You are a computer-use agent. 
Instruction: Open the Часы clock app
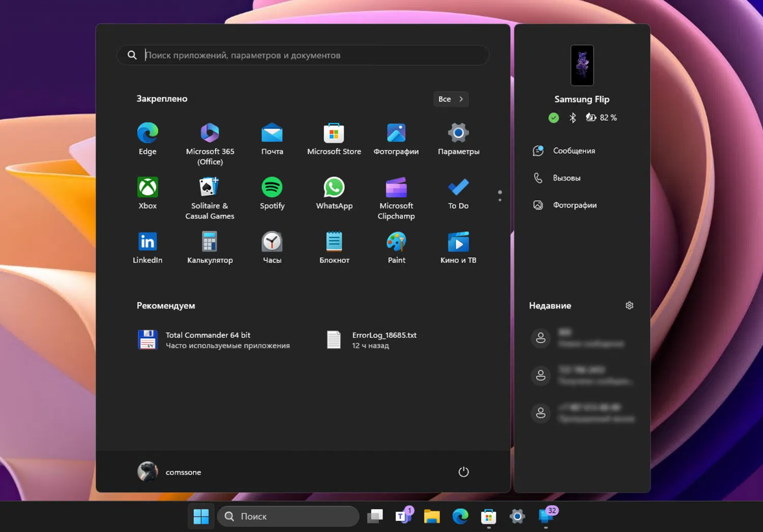pyautogui.click(x=272, y=248)
